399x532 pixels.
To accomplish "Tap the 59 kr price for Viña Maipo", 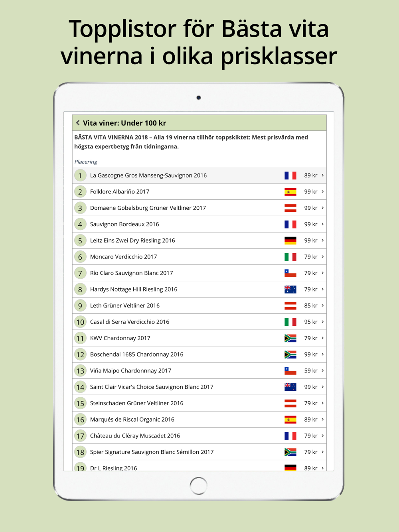I will [x=311, y=371].
